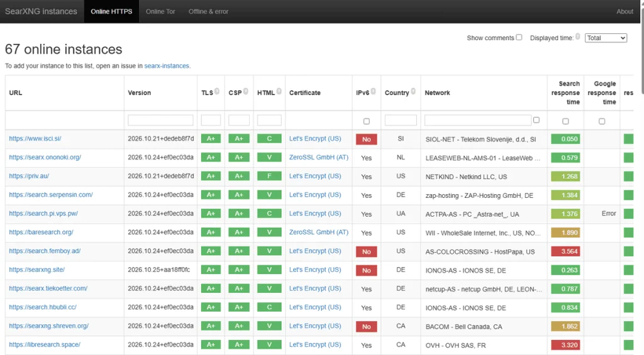Image resolution: width=644 pixels, height=355 pixels.
Task: Click the help icon next to HTML header
Action: coord(279,92)
